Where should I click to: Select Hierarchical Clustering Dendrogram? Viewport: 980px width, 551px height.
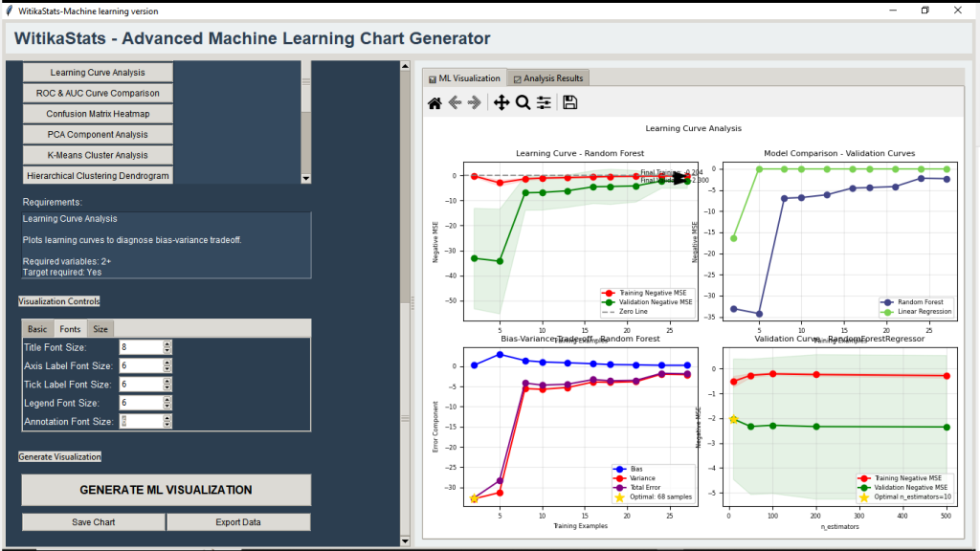click(98, 176)
